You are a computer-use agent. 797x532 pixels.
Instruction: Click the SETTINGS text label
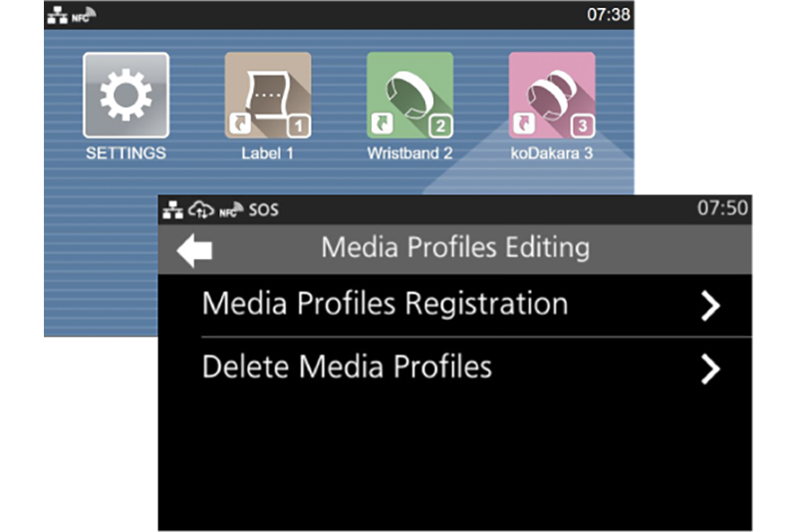126,153
